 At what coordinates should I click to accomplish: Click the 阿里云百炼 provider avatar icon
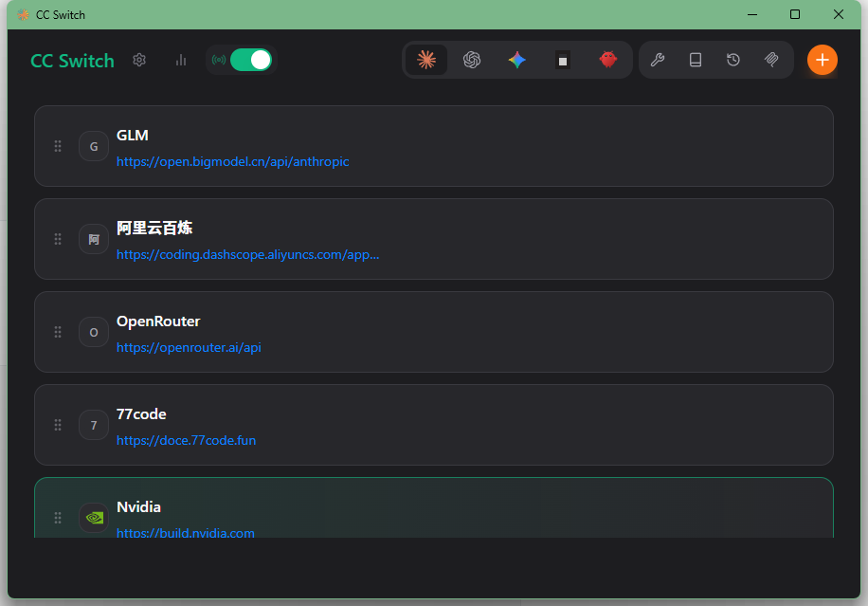(x=94, y=239)
